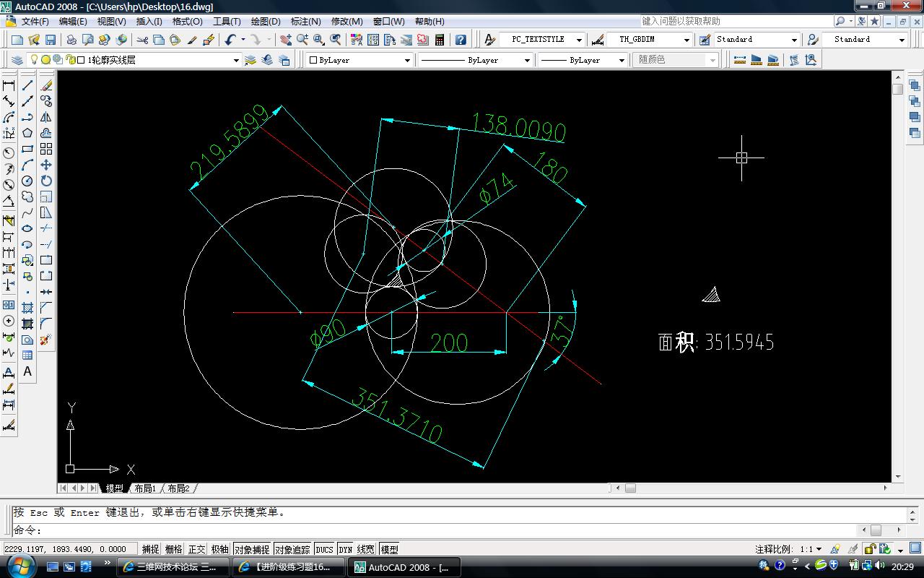Toggle DUCS in status bar

click(325, 549)
